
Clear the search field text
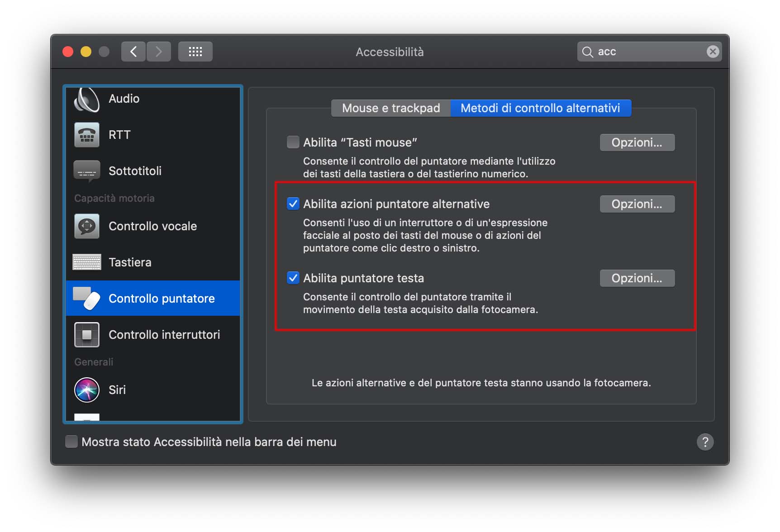[x=713, y=52]
